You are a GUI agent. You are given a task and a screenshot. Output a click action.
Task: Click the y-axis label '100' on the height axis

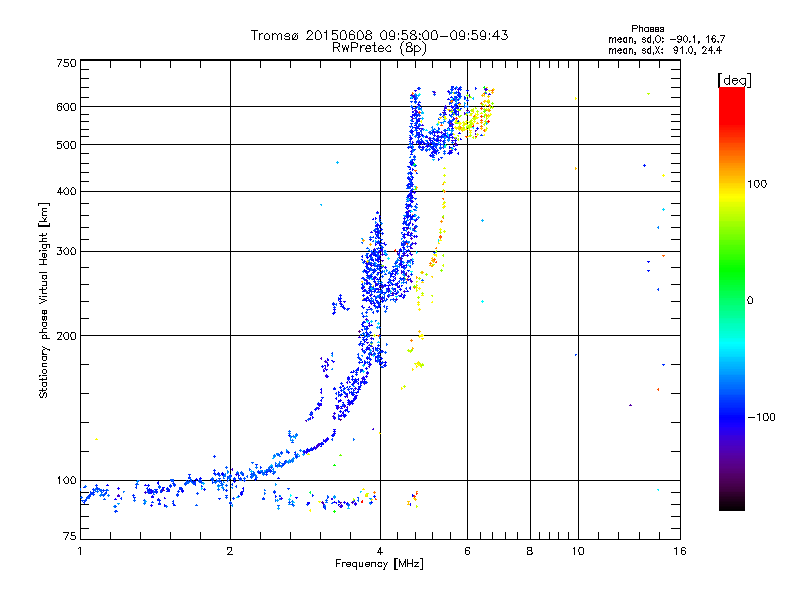pyautogui.click(x=66, y=480)
